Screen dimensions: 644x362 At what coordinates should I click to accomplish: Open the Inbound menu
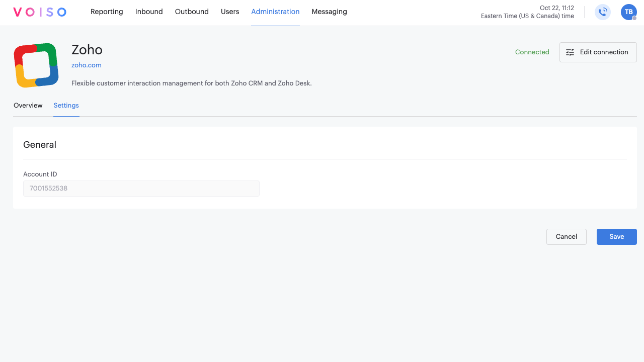click(149, 12)
